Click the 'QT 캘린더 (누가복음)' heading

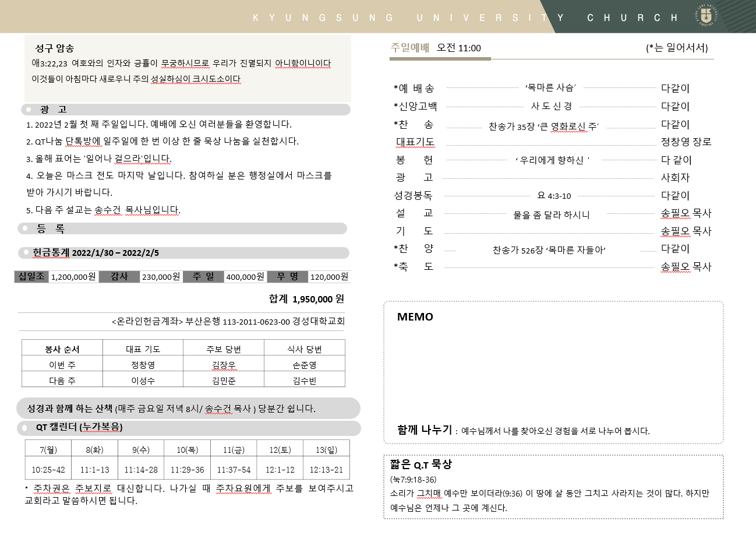79,427
